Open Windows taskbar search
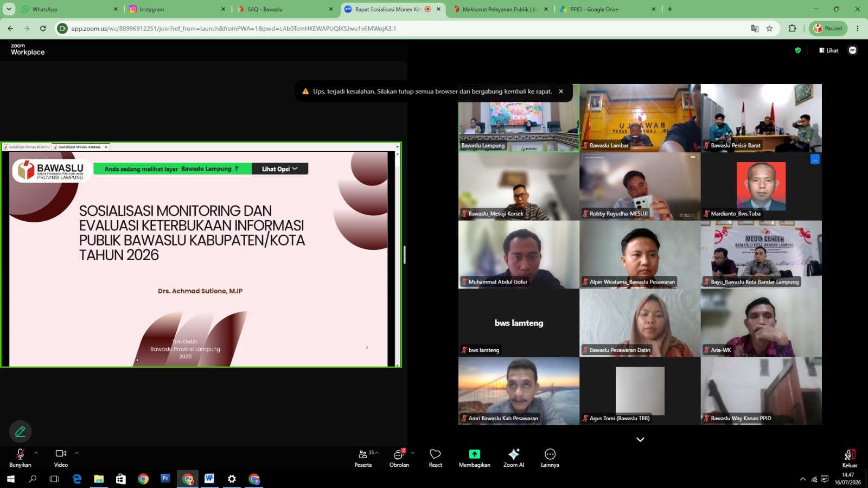Image resolution: width=868 pixels, height=488 pixels. tap(33, 479)
